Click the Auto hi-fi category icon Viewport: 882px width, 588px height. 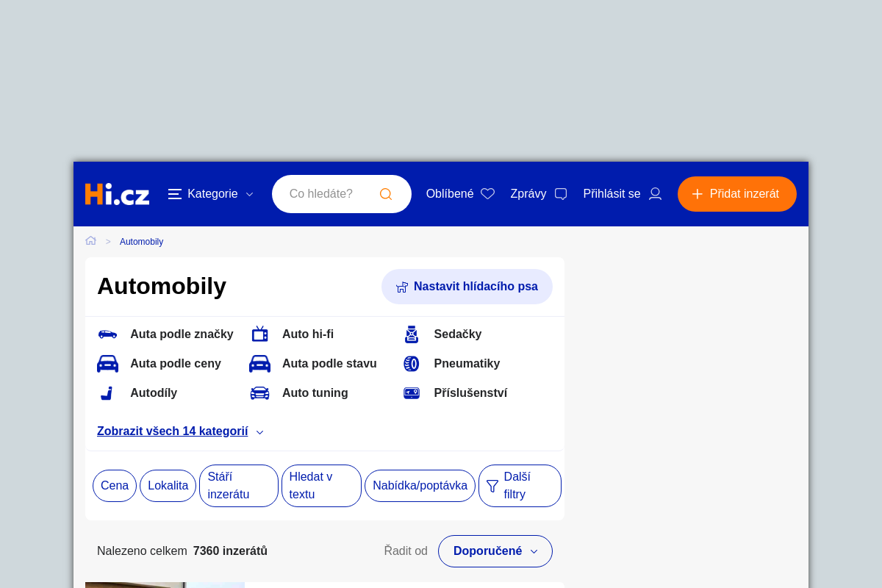pos(259,334)
